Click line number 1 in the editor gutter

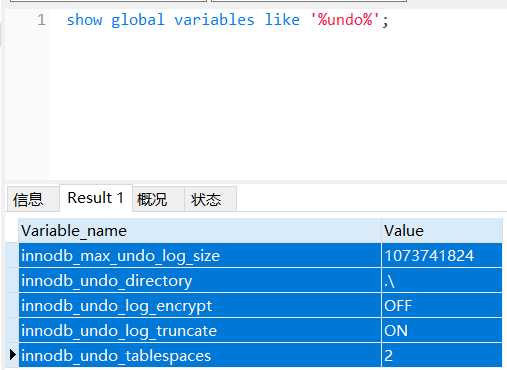tap(41, 20)
